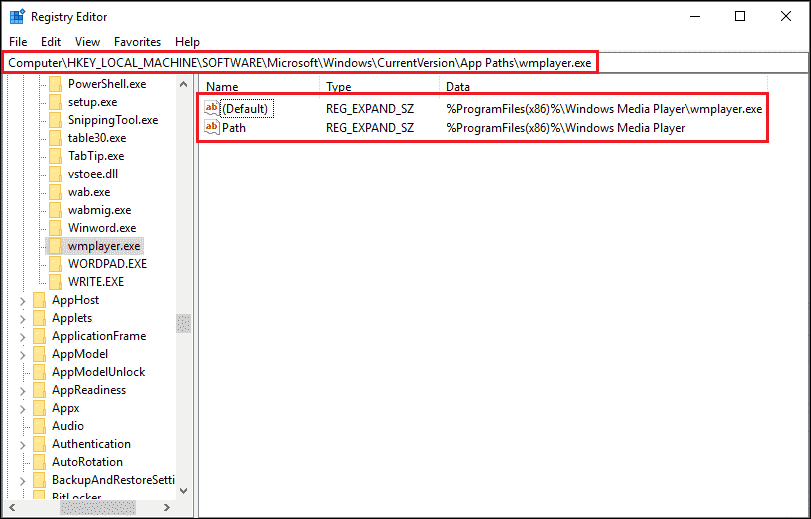Select the SnippingTool.exe key label

point(113,120)
